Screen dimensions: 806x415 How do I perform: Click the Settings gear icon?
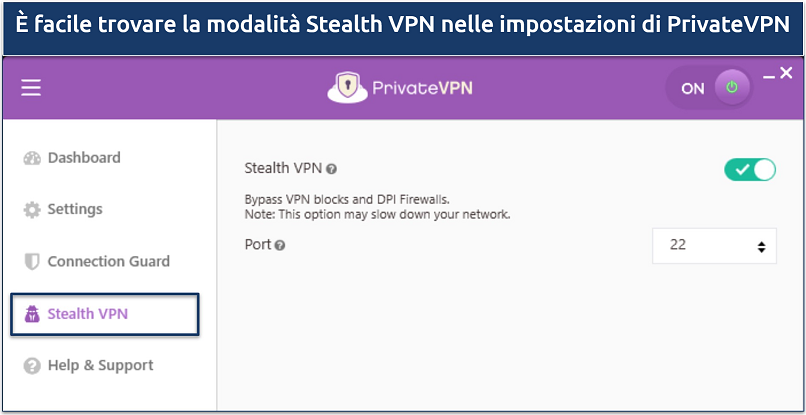pyautogui.click(x=31, y=210)
